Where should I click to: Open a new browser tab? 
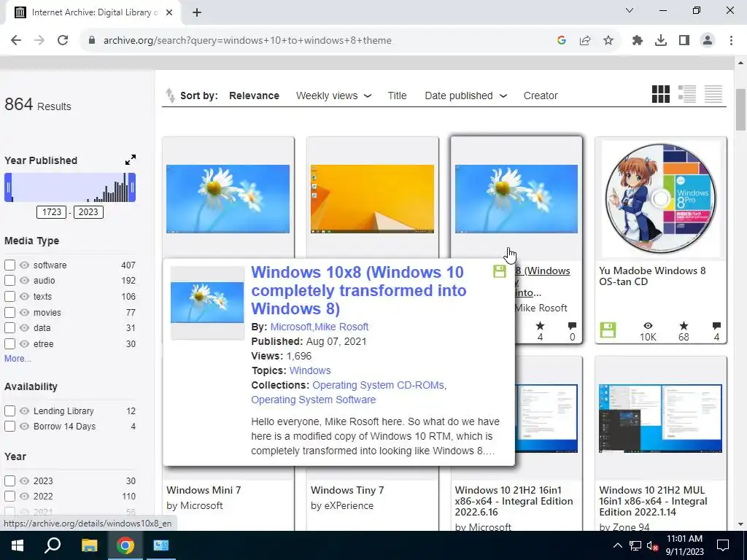(x=197, y=12)
